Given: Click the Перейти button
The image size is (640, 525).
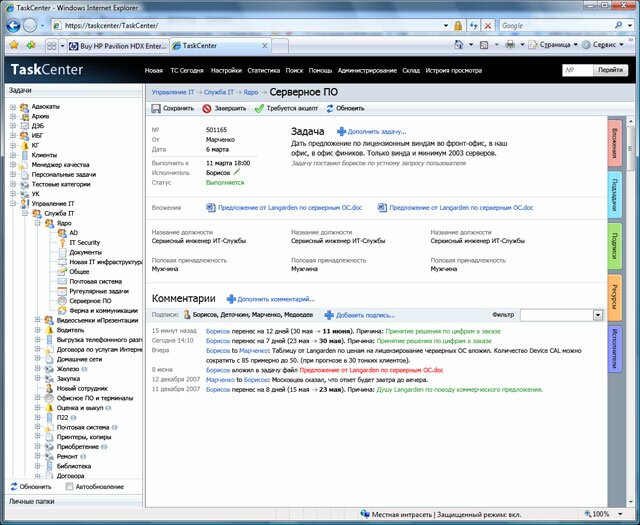Looking at the screenshot, I should coord(611,70).
